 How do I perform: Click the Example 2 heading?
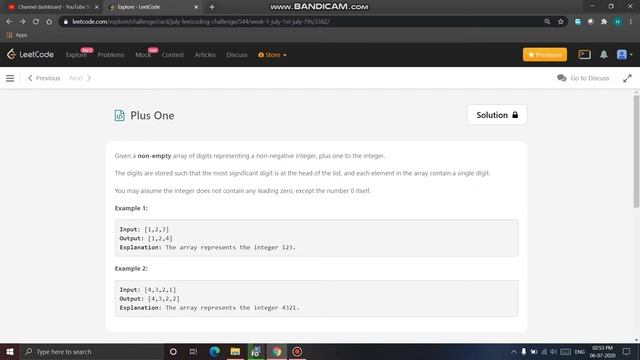[131, 269]
